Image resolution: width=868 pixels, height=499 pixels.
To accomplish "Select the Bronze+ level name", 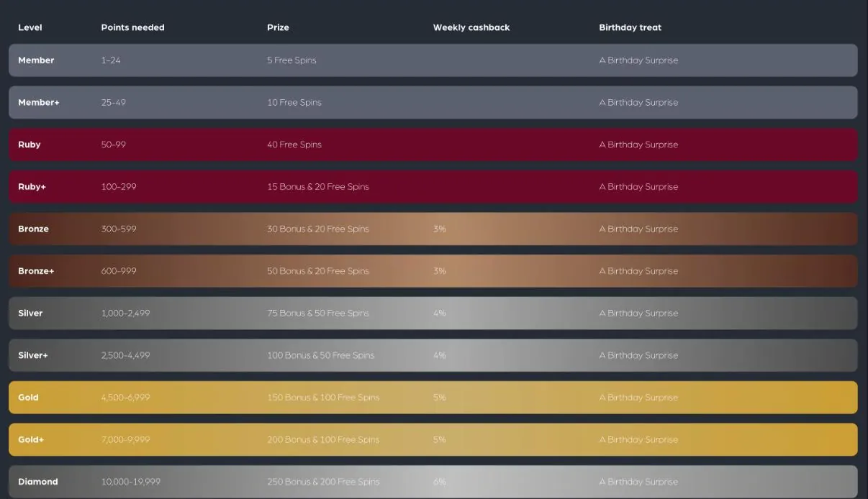I will pyautogui.click(x=36, y=271).
